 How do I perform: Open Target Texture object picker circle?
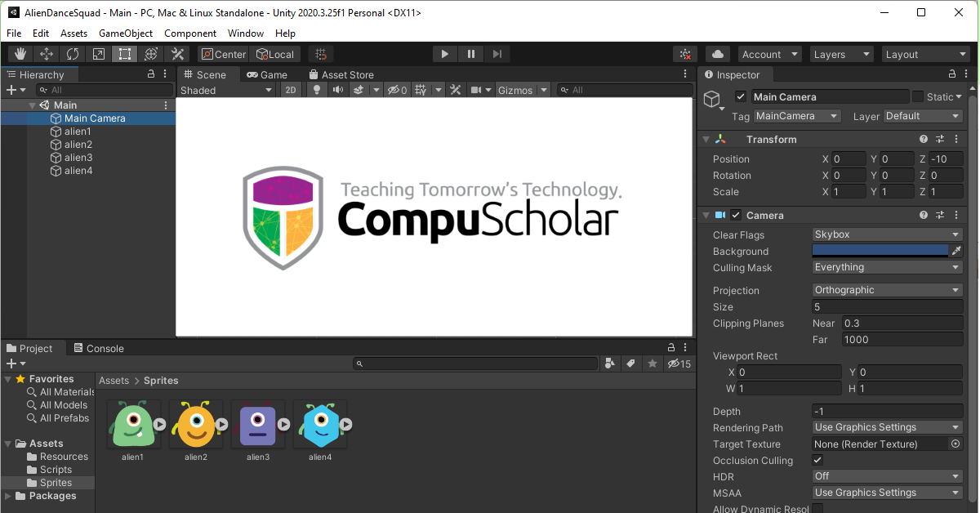click(955, 444)
